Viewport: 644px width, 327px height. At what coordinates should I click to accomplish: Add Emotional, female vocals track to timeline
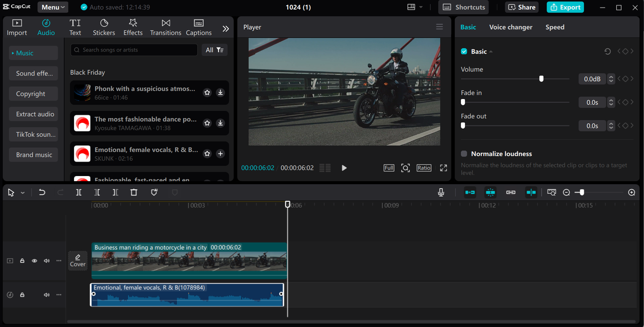click(220, 153)
